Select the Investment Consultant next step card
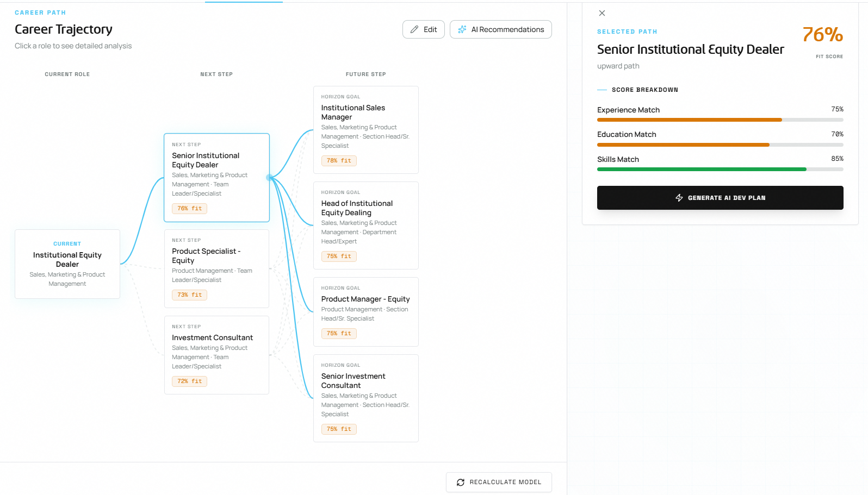Image resolution: width=868 pixels, height=495 pixels. (x=216, y=355)
